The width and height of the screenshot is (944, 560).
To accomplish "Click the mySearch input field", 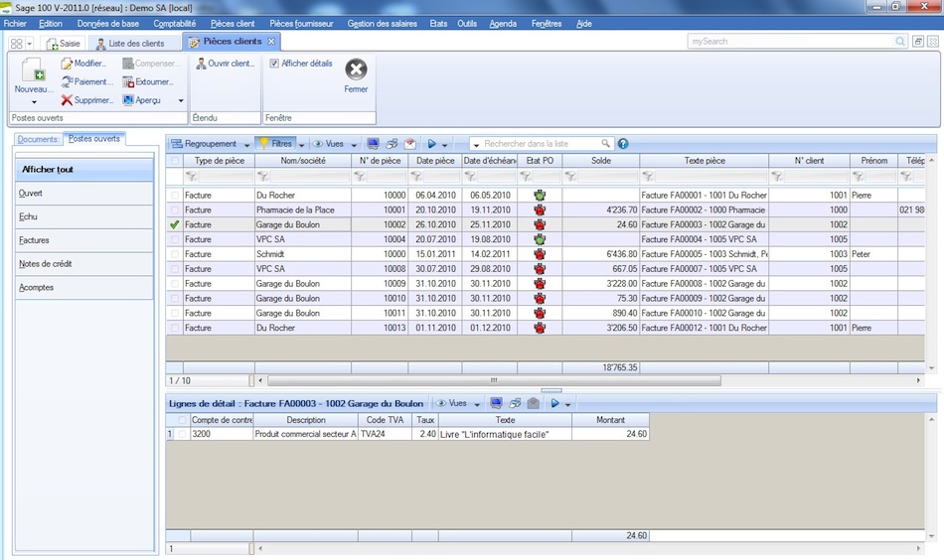I will coord(791,42).
